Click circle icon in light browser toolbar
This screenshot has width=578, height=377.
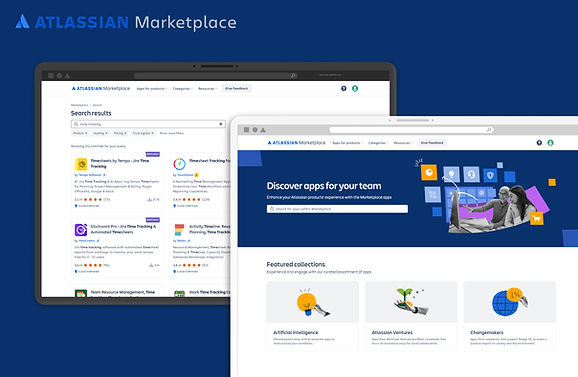tap(255, 130)
